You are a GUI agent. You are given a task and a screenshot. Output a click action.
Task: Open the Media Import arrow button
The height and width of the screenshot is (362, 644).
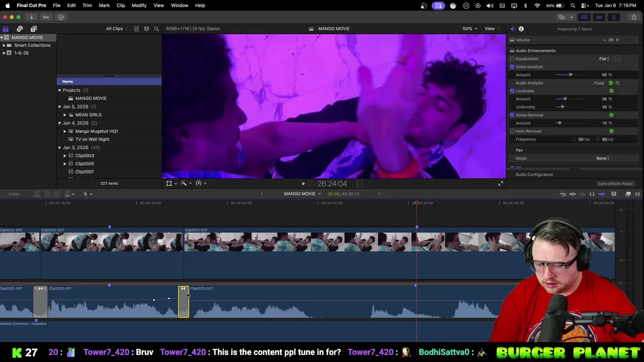pos(31,17)
